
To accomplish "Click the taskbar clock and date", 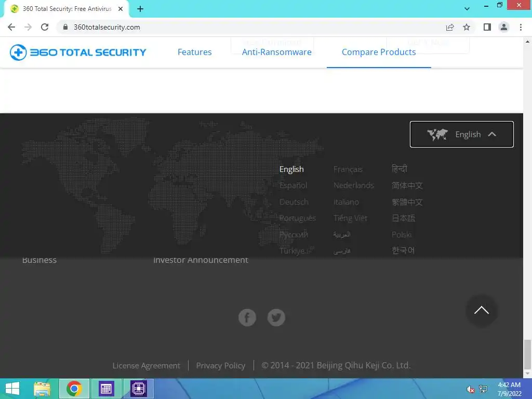I will 509,389.
